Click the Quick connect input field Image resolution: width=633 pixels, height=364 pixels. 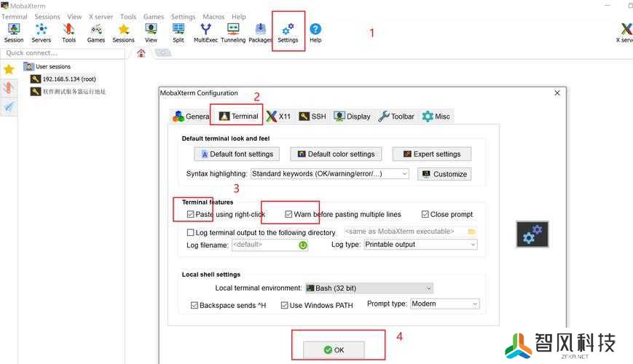tap(63, 53)
